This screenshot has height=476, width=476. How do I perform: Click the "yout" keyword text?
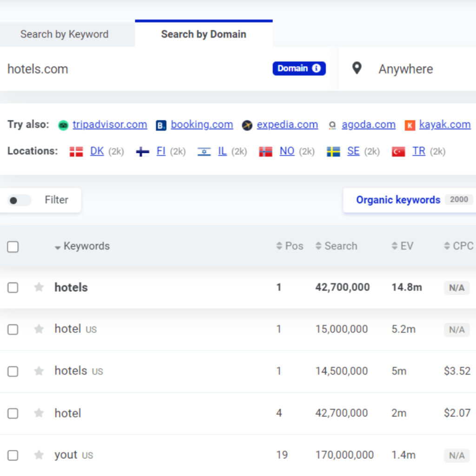66,455
